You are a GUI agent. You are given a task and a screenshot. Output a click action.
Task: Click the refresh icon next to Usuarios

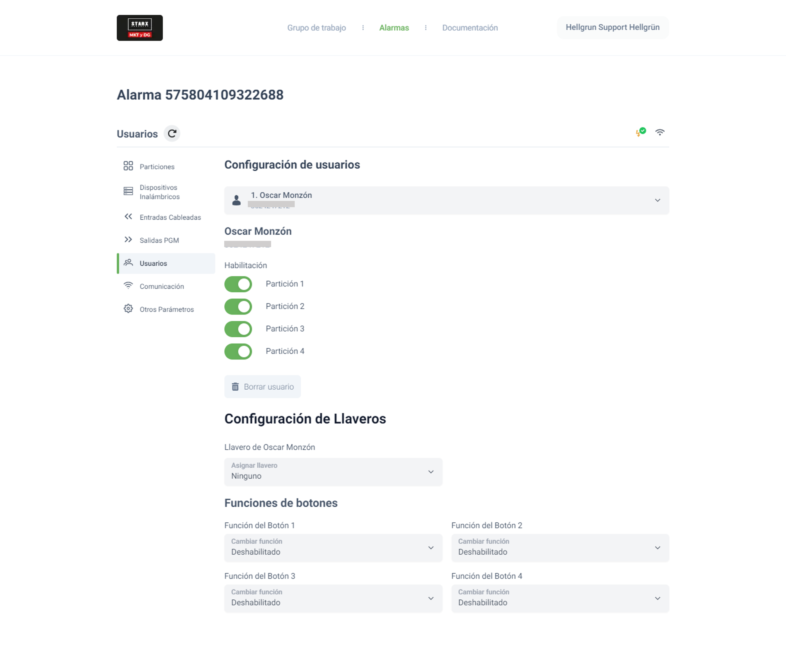172,134
